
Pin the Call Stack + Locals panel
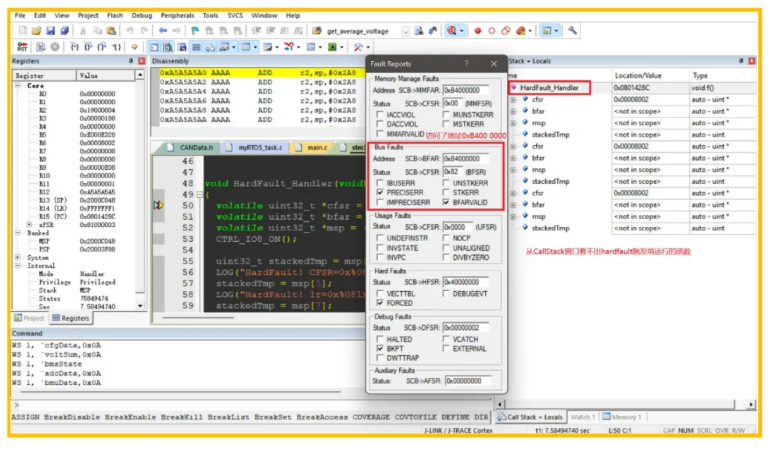[x=741, y=61]
